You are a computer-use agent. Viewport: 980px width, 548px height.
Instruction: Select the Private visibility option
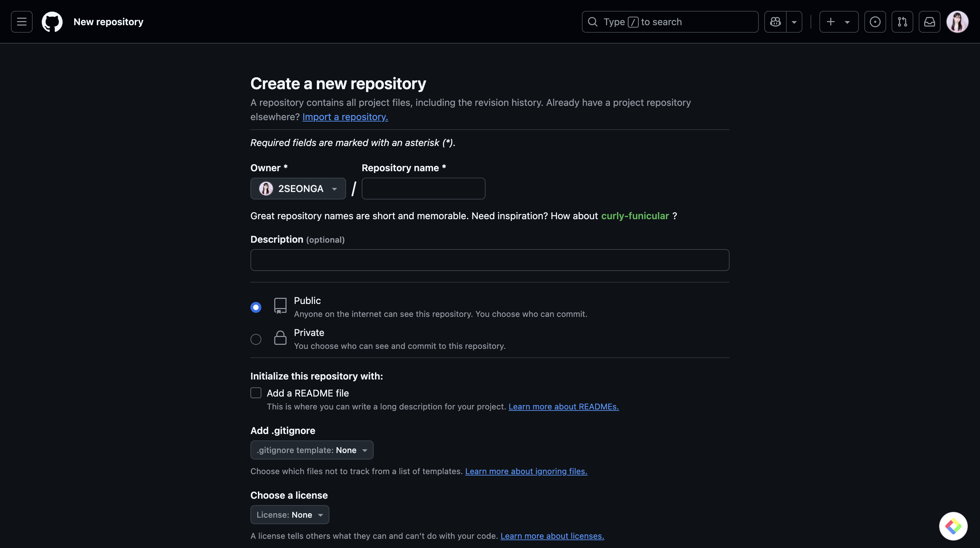point(256,339)
